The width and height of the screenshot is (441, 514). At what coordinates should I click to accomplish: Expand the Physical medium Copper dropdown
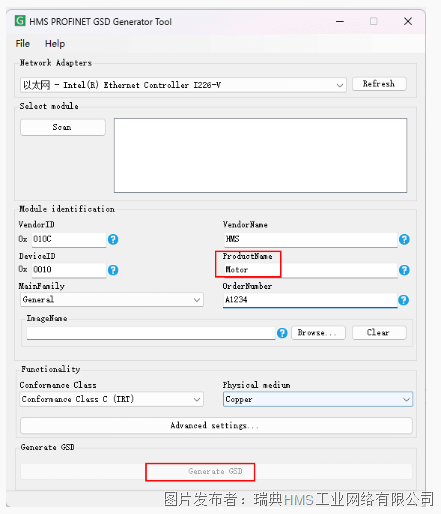(x=318, y=399)
